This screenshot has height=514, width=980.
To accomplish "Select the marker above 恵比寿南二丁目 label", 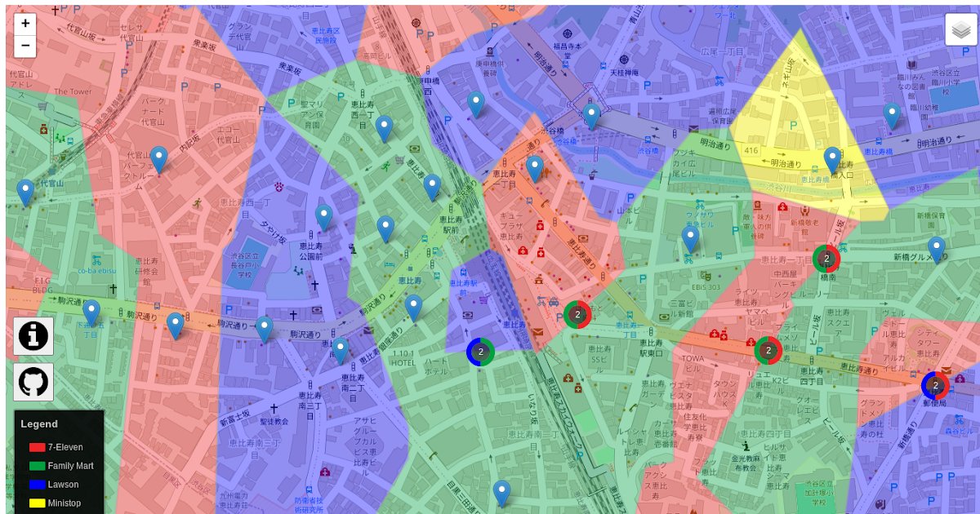I will pos(341,352).
